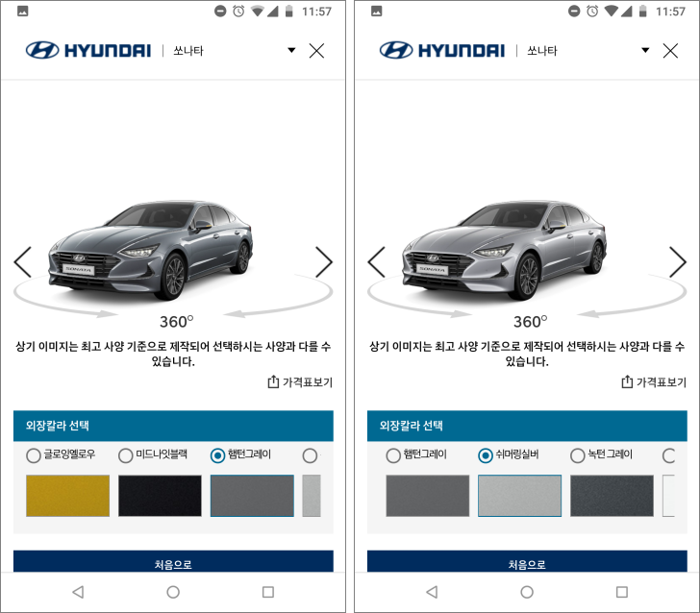Pick the cut-off silver swatch in the left screen

pos(312,496)
